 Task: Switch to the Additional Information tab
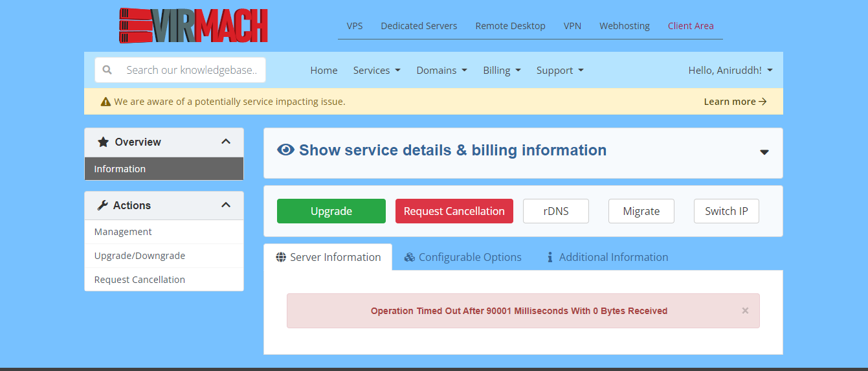coord(607,257)
